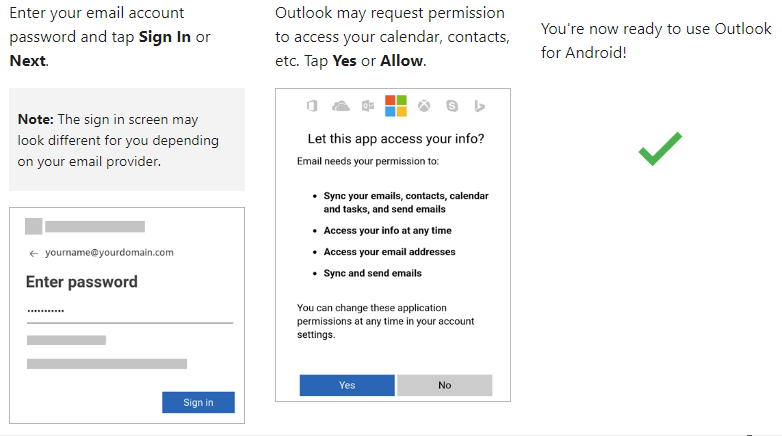The height and width of the screenshot is (436, 782).
Task: Click the gray logo placeholder in sign-in box
Action: click(x=33, y=226)
